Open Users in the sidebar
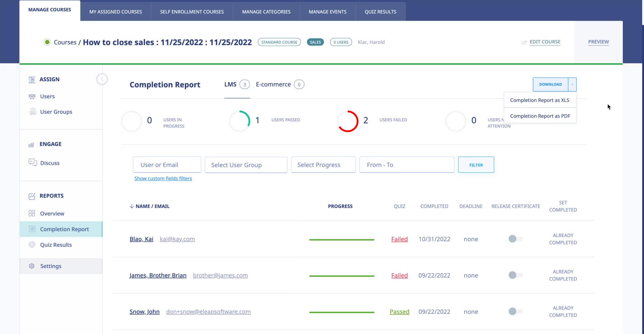Screen dimensions: 644x334 [47, 96]
